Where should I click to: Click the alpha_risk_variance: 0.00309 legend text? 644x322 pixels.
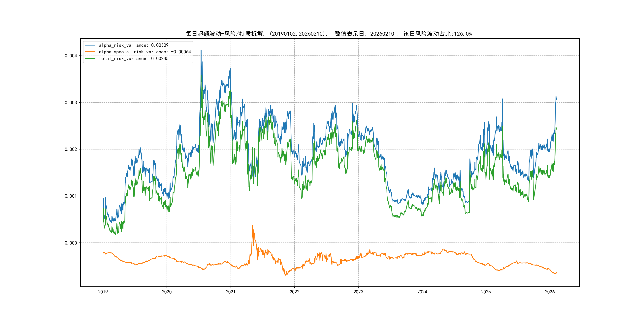tap(134, 45)
